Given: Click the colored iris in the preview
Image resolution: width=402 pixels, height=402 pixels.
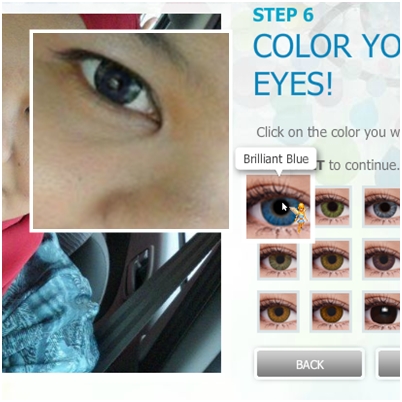Looking at the screenshot, I should click(117, 83).
